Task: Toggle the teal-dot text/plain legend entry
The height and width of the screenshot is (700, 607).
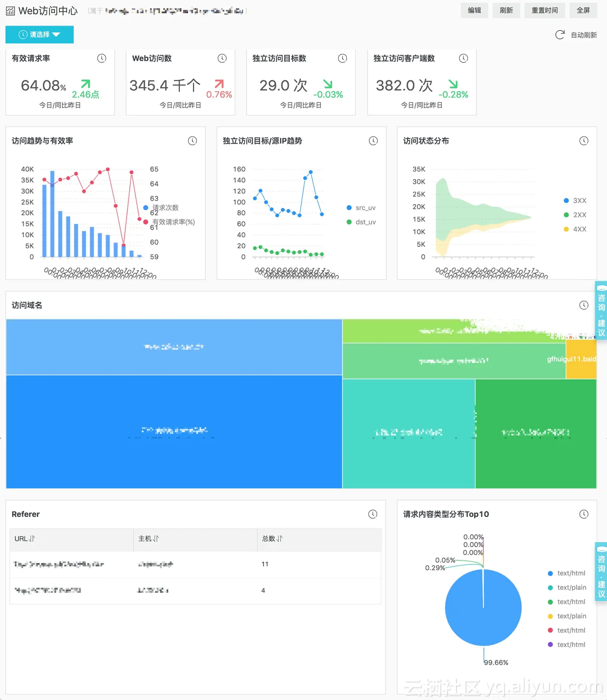Action: coord(567,588)
